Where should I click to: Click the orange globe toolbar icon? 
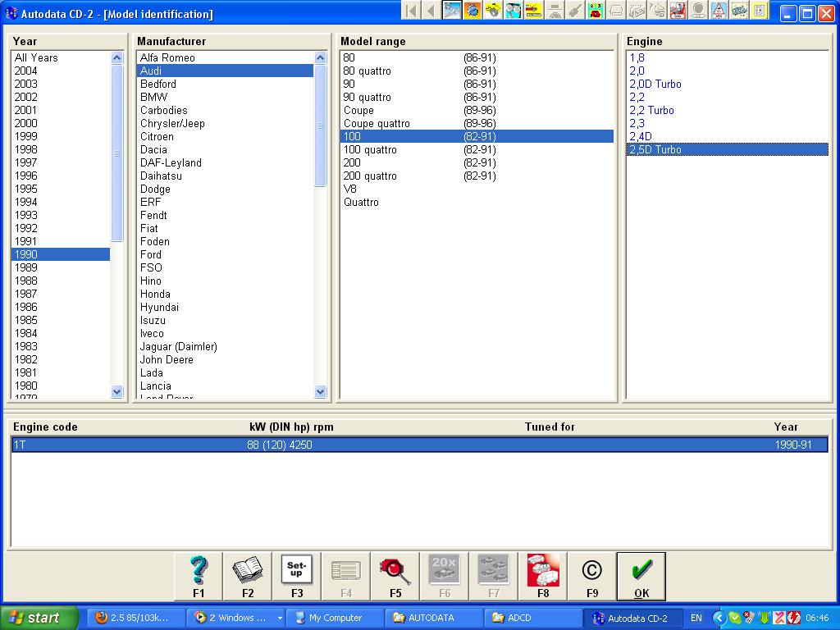472,11
